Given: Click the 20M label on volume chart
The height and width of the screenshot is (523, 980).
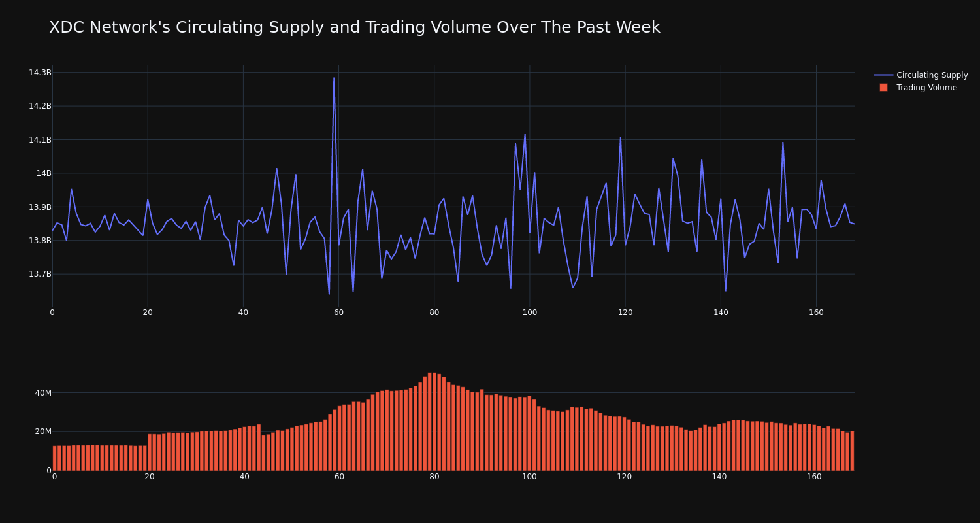Looking at the screenshot, I should pos(43,431).
